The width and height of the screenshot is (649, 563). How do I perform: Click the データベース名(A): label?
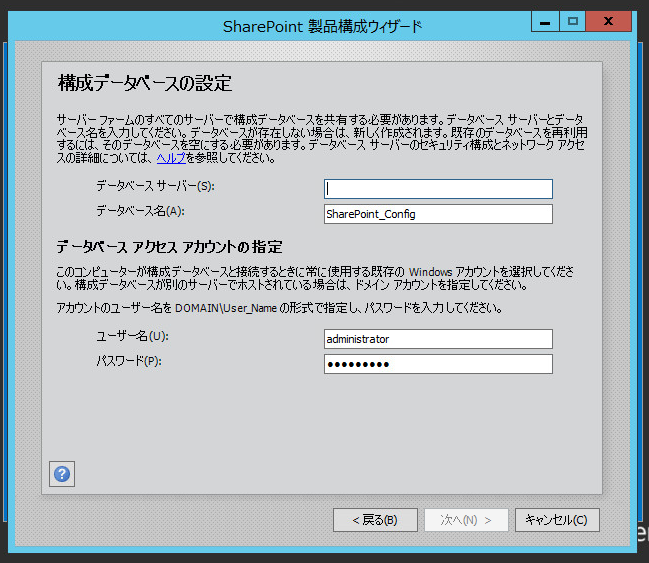[140, 211]
